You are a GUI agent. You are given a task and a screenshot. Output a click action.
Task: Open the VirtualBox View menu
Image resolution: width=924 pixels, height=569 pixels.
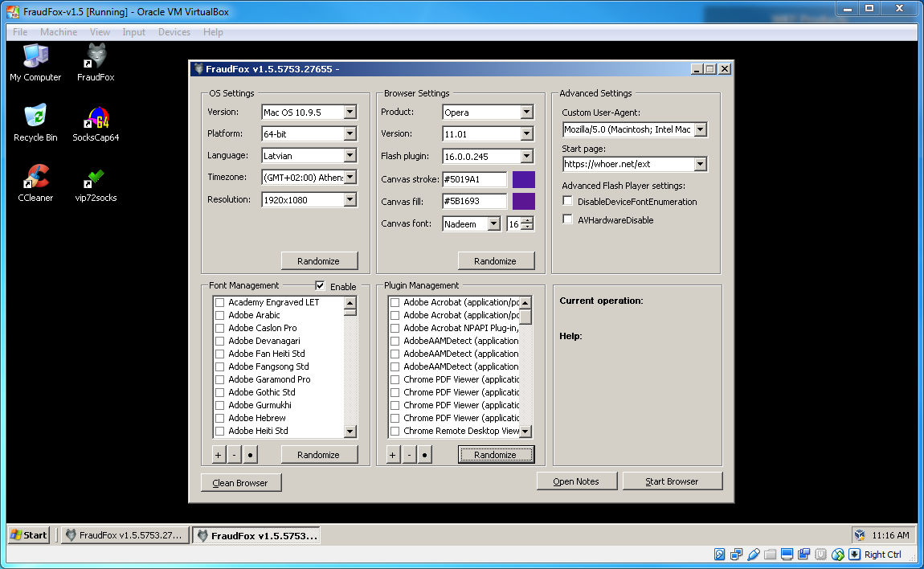(100, 32)
